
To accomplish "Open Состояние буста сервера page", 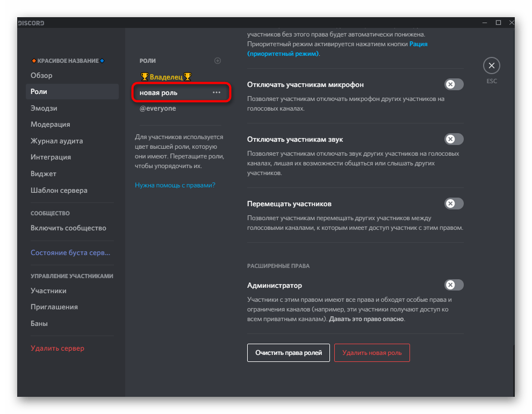I will [x=70, y=252].
